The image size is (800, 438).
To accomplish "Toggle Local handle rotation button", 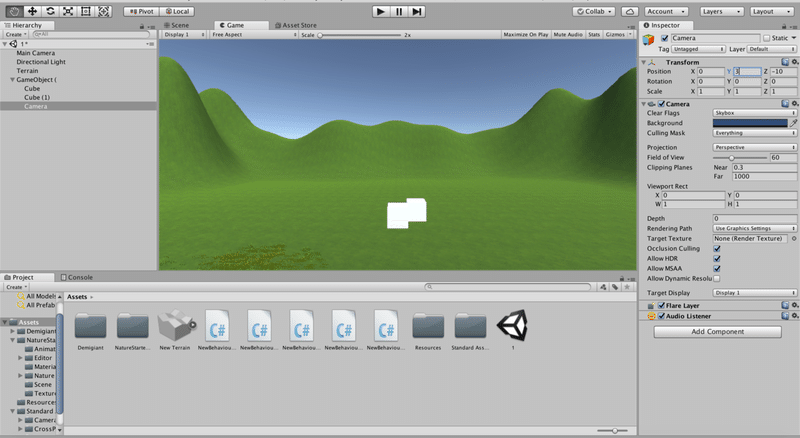I will pos(177,11).
